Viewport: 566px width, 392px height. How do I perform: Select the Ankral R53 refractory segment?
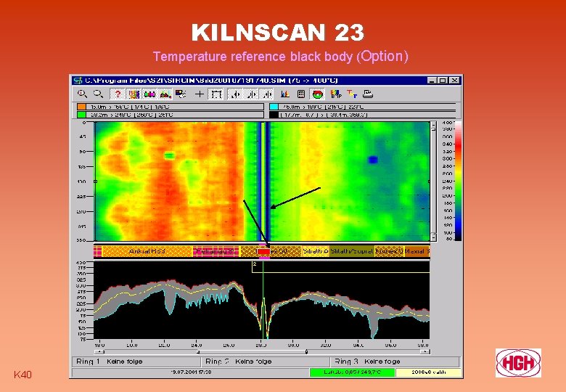pyautogui.click(x=147, y=251)
